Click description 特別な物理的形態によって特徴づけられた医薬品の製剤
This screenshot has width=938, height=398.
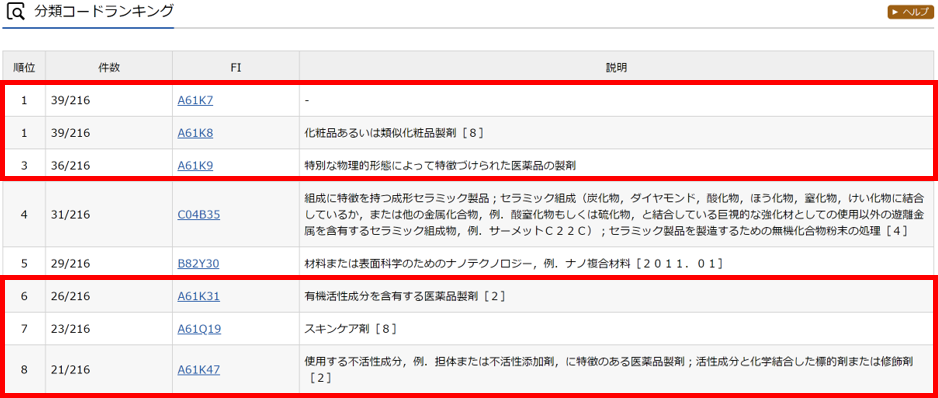tap(440, 165)
